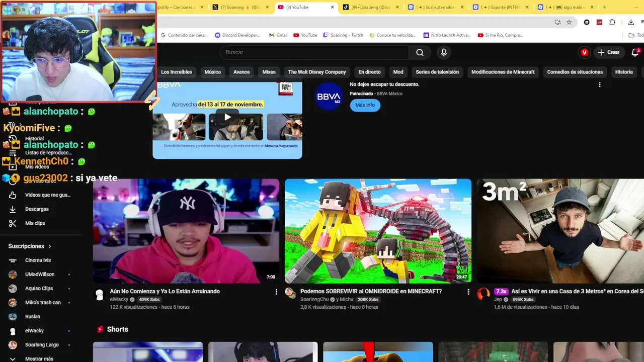644x362 pixels.
Task: Open elWacky video thumbnail
Action: click(x=186, y=231)
